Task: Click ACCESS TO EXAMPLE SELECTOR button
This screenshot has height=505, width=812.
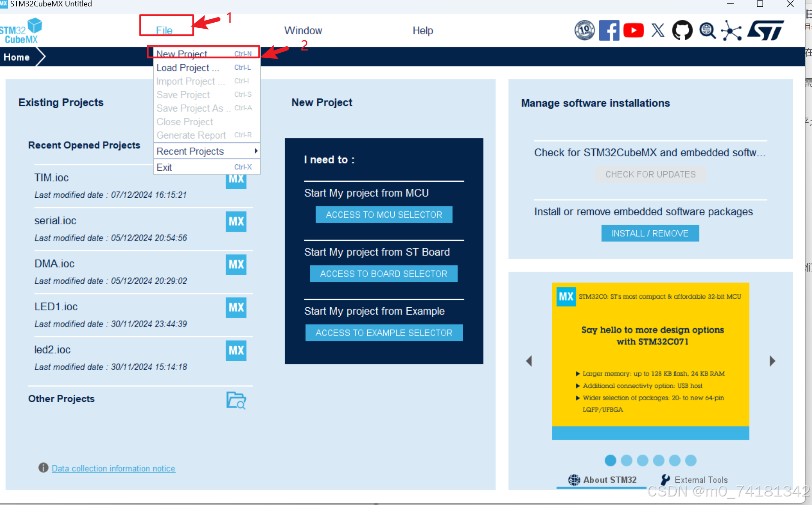Action: point(384,333)
